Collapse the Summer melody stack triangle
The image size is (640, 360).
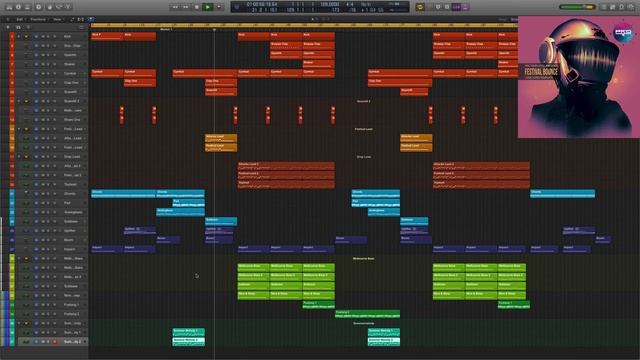pos(19,323)
